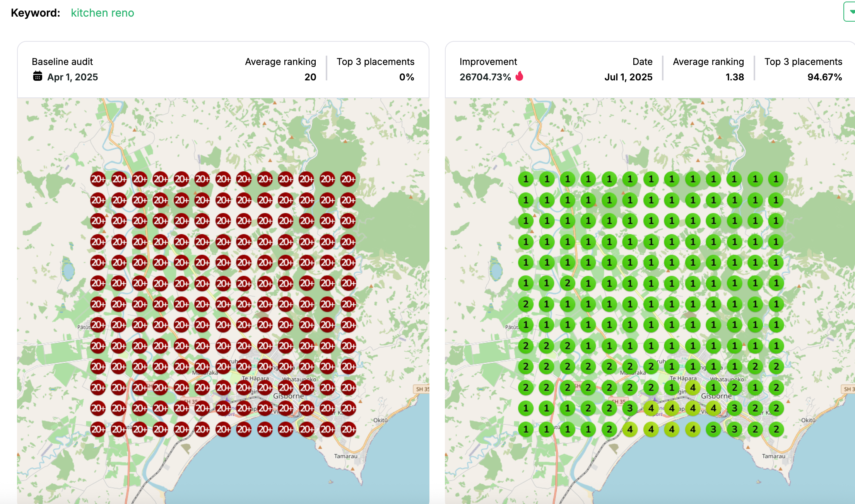Viewport: 855px width, 504px height.
Task: Click the Gisborne label on the improvement map
Action: coord(716,396)
